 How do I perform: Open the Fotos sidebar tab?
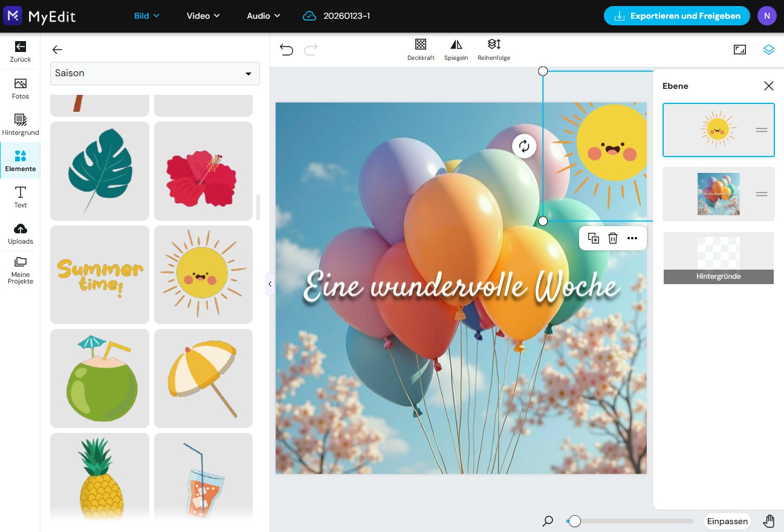[21, 88]
